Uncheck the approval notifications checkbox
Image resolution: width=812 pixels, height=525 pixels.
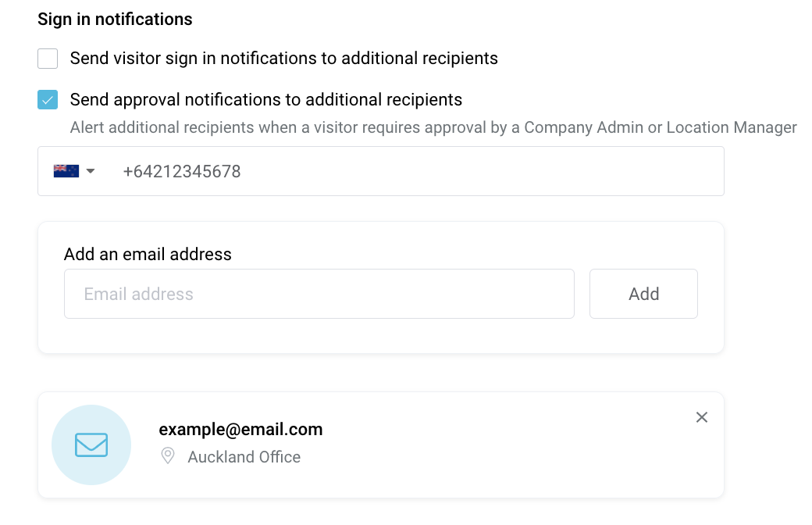coord(48,99)
